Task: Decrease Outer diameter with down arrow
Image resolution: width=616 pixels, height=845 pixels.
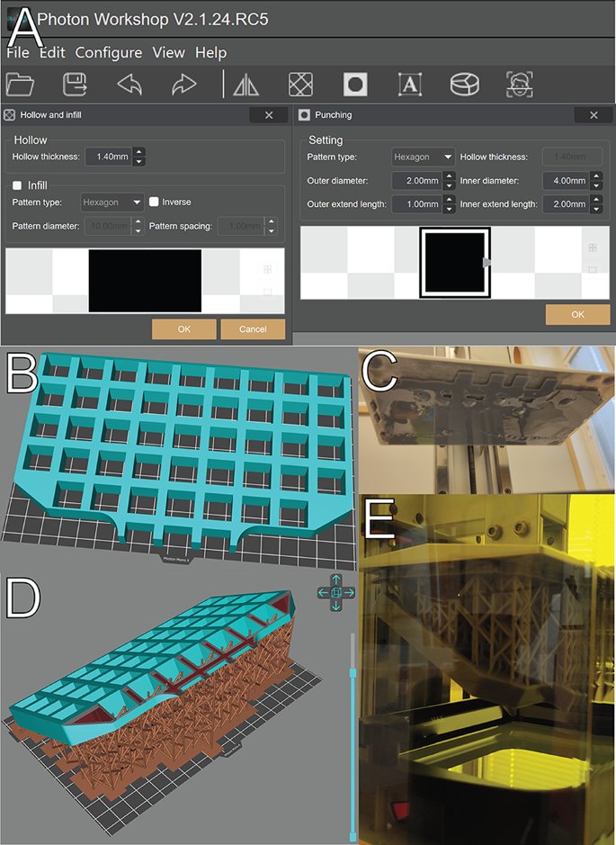Action: point(449,185)
